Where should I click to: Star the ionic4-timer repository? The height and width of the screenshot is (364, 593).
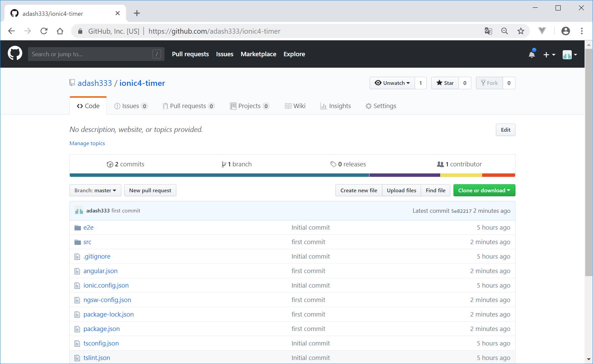click(x=445, y=83)
